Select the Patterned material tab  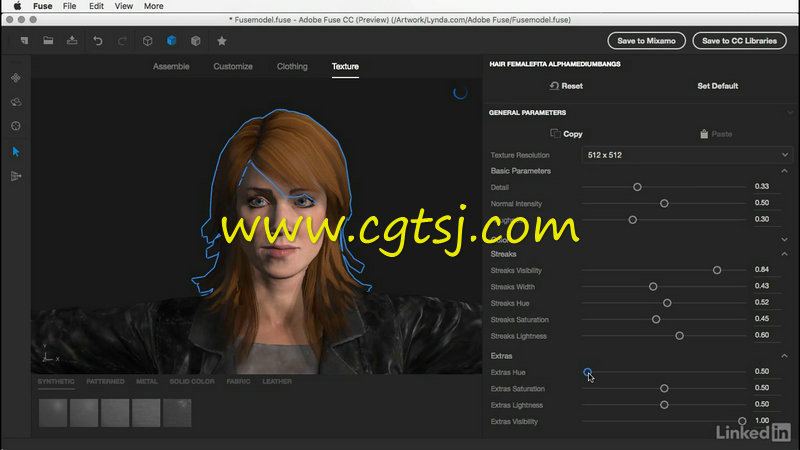click(x=105, y=382)
